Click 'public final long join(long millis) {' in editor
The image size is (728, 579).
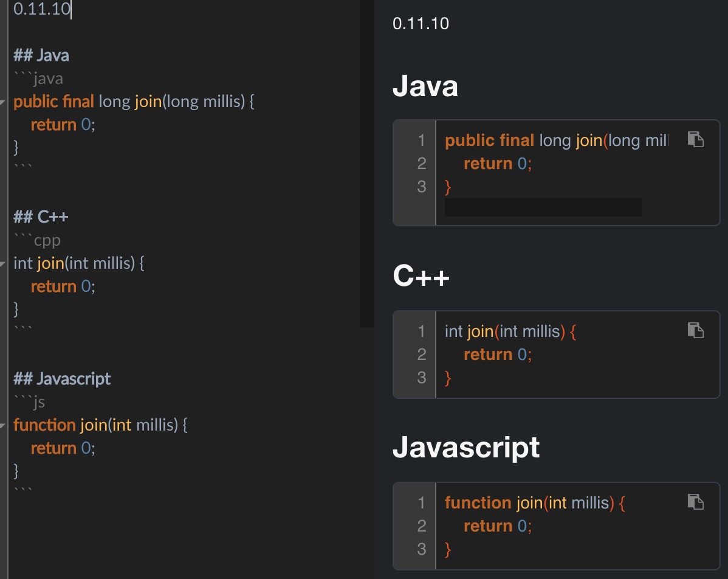point(134,102)
